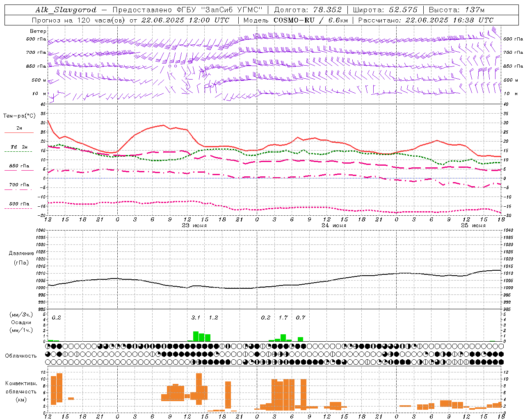Click the red 2м temperature legend line
The height and width of the screenshot is (420, 525).
[x=19, y=132]
